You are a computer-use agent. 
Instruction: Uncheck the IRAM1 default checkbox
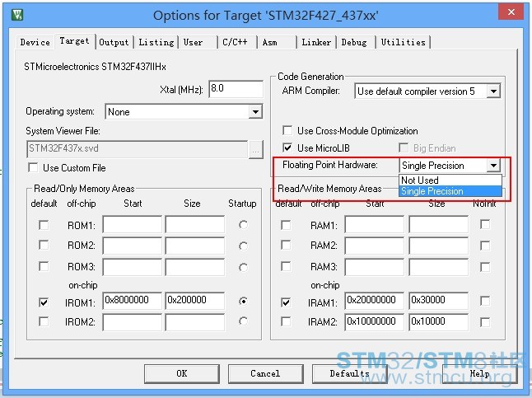pyautogui.click(x=286, y=302)
